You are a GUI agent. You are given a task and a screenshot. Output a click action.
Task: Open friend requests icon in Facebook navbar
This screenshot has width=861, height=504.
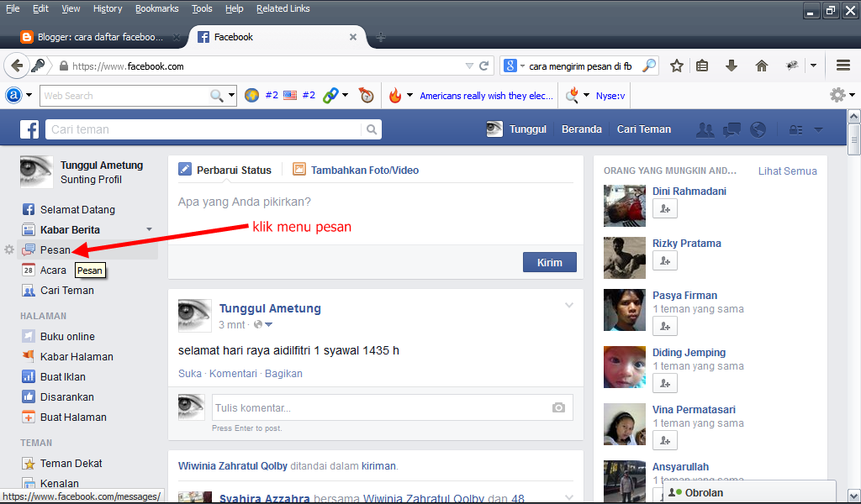[x=705, y=129]
